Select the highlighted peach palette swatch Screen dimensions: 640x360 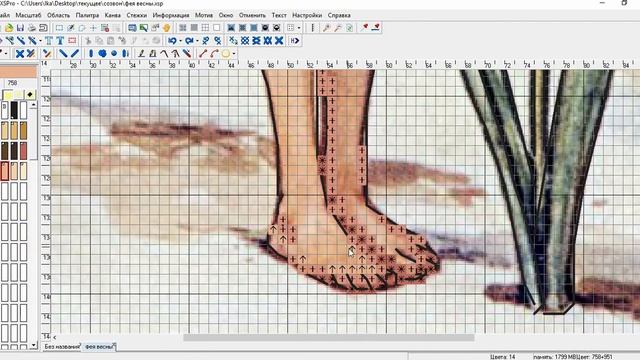[5, 171]
